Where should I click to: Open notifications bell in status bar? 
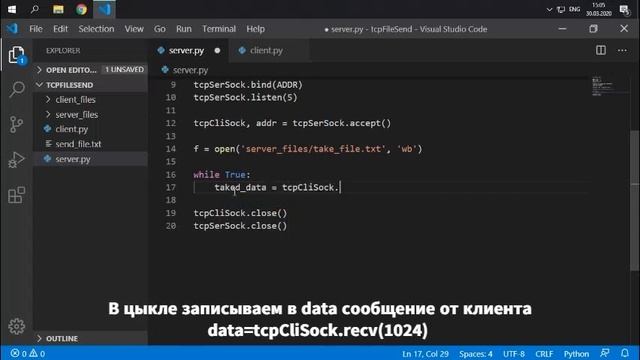coord(625,353)
